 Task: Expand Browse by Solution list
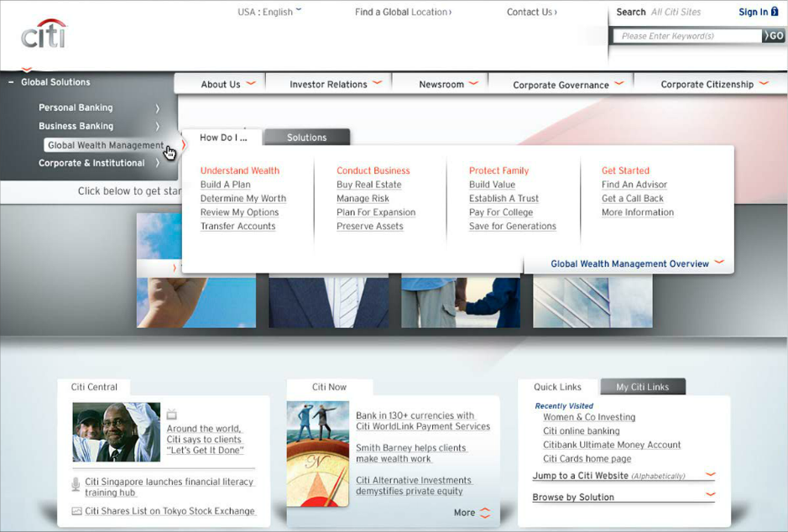point(710,496)
